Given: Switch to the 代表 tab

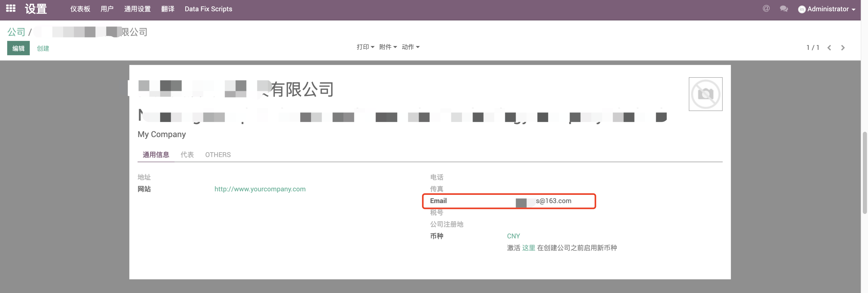Looking at the screenshot, I should [x=187, y=155].
